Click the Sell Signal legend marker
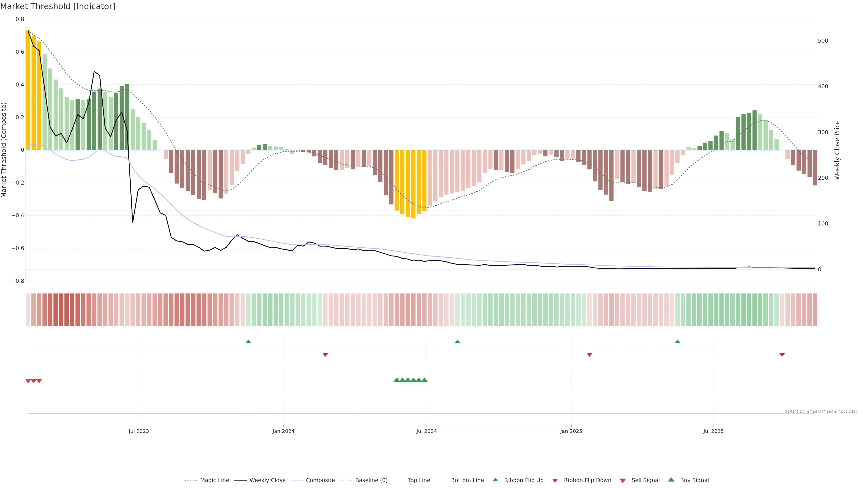The height and width of the screenshot is (488, 868). tap(623, 481)
